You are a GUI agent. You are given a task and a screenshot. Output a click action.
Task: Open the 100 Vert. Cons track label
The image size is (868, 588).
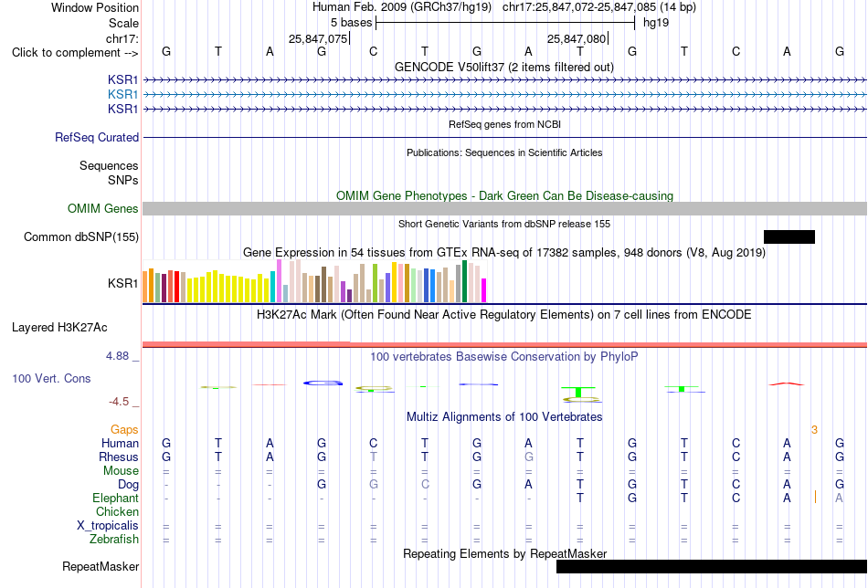tap(51, 378)
